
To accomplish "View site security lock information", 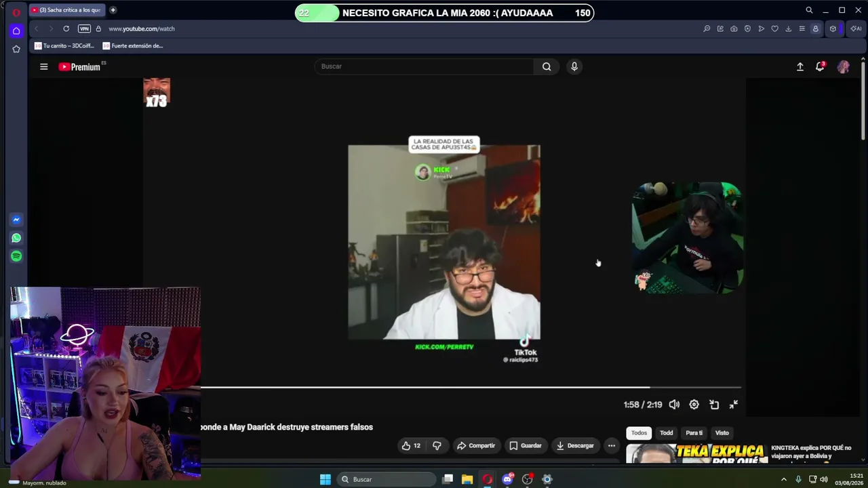I will [x=98, y=28].
